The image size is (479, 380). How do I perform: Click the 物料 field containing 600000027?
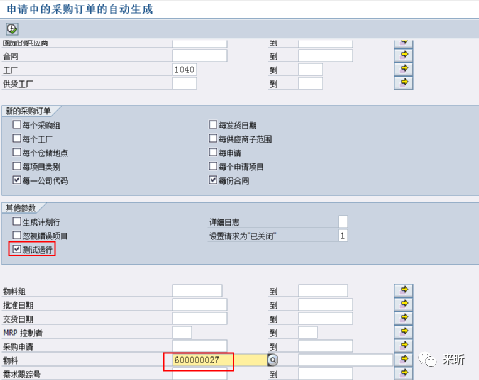(x=220, y=360)
